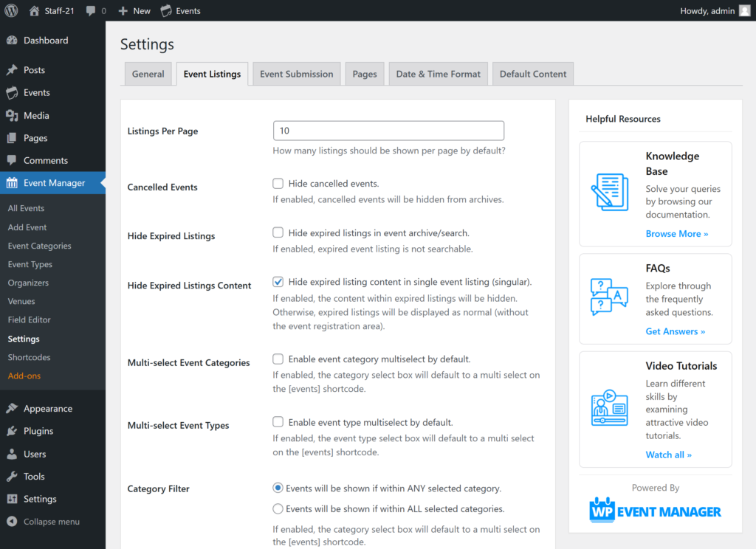The height and width of the screenshot is (549, 756).
Task: Click the Browse More link
Action: (x=676, y=234)
